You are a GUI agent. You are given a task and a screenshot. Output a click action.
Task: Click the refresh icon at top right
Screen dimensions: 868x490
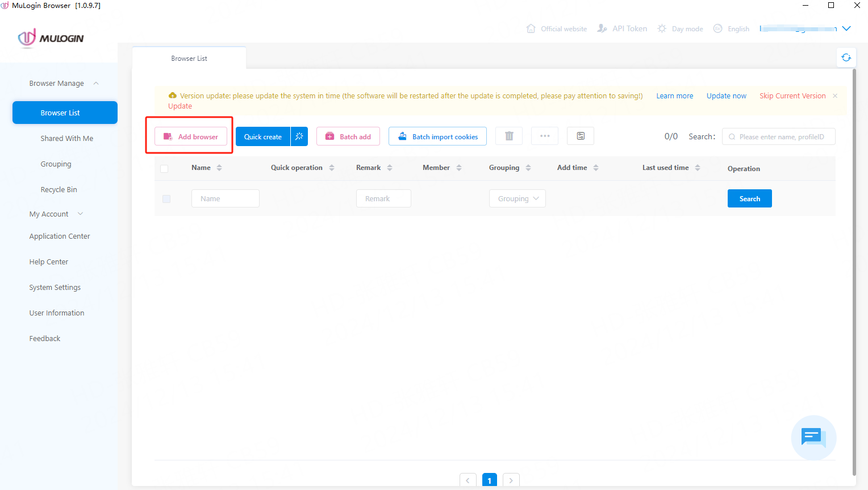click(x=846, y=57)
